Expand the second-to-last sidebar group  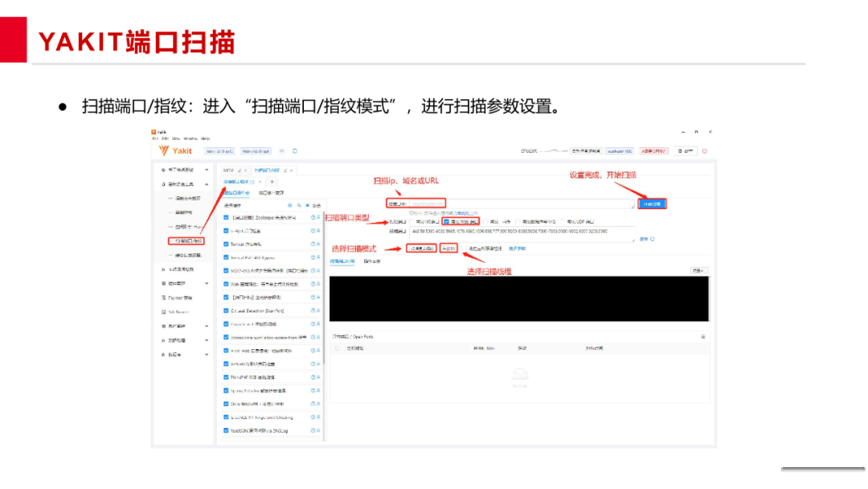click(207, 340)
